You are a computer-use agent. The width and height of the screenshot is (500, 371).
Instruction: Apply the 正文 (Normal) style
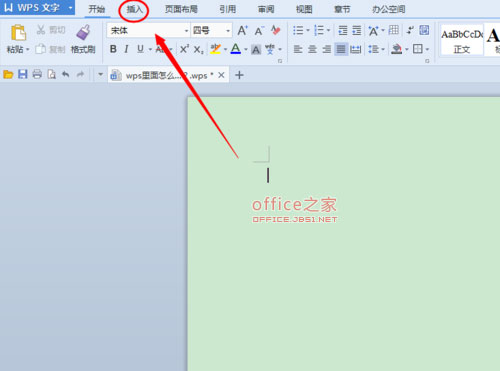coord(462,40)
